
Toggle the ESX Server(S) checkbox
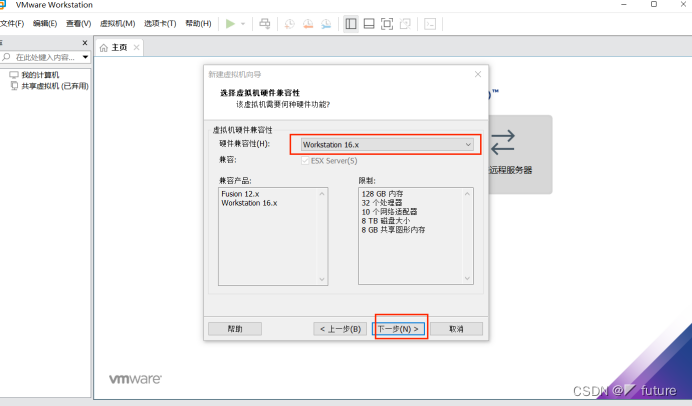click(x=305, y=161)
